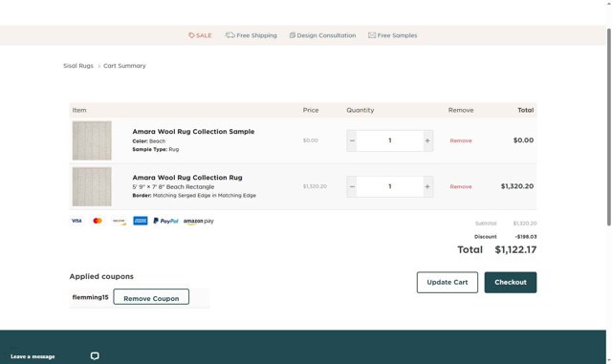Open the Free Shipping link
This screenshot has height=364, width=612.
251,35
